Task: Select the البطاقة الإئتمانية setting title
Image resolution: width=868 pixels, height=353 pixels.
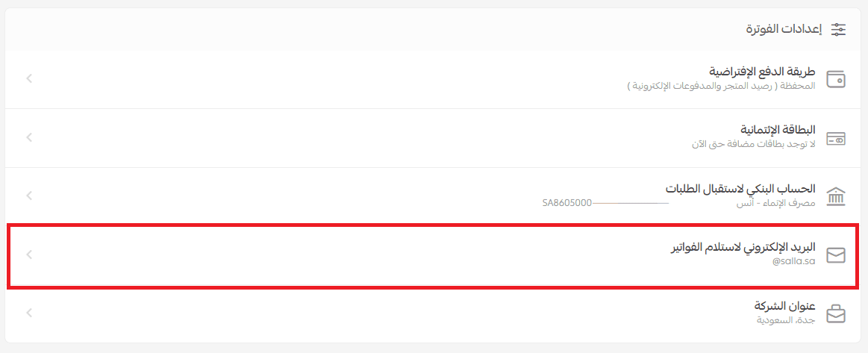Action: pyautogui.click(x=772, y=130)
